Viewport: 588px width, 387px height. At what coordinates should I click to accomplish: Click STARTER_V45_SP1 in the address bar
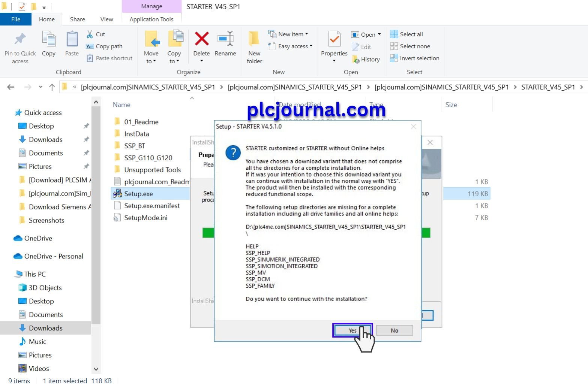pos(548,87)
